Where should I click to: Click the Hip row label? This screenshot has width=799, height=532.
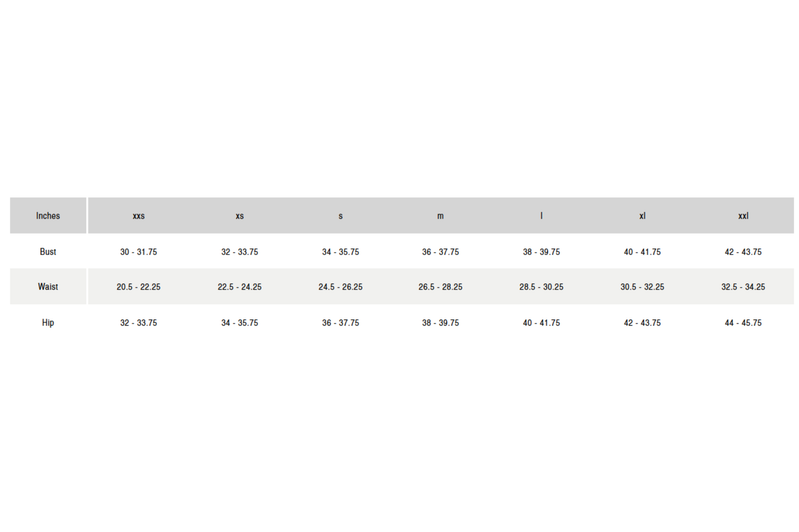(x=48, y=323)
